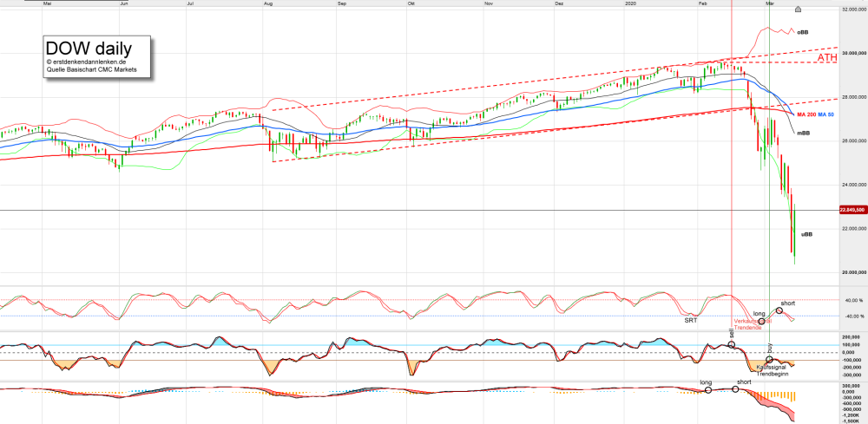Click the Nov month label on the time axis
This screenshot has height=424, width=868.
[489, 3]
